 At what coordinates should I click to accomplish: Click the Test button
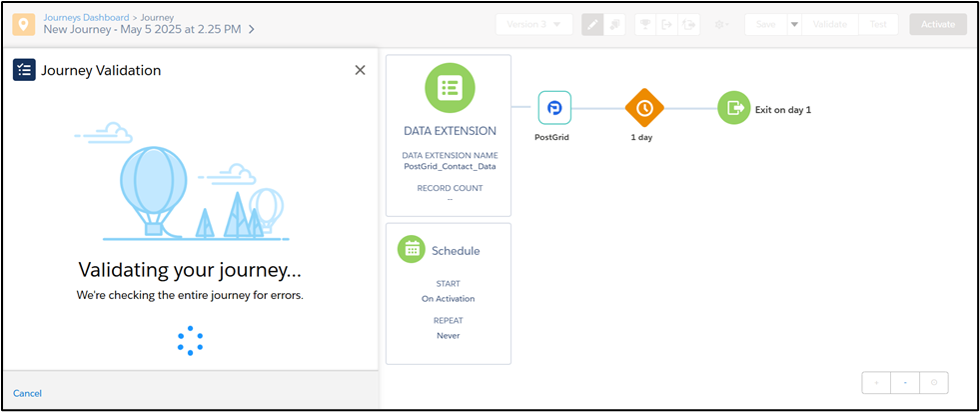tap(878, 24)
